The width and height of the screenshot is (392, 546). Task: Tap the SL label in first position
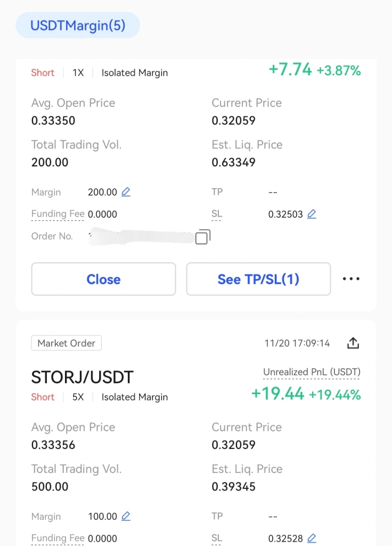click(217, 214)
